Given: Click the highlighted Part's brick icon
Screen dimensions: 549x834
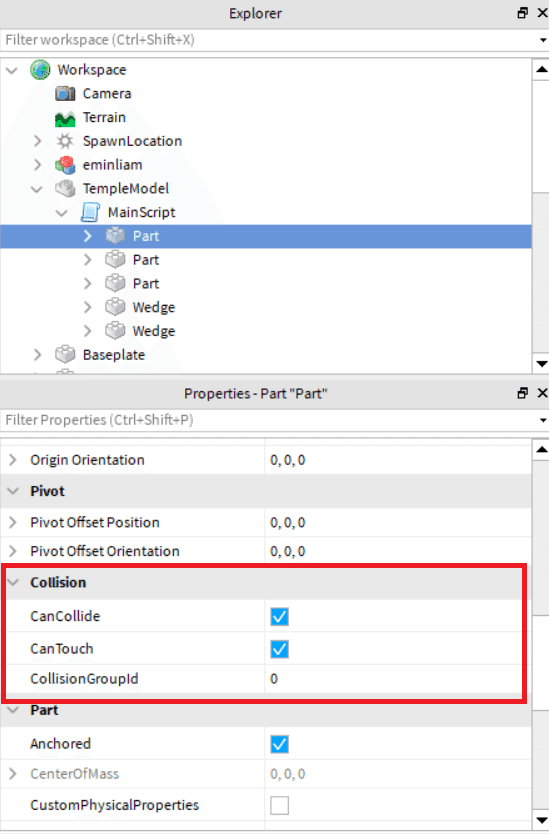Looking at the screenshot, I should (x=115, y=236).
